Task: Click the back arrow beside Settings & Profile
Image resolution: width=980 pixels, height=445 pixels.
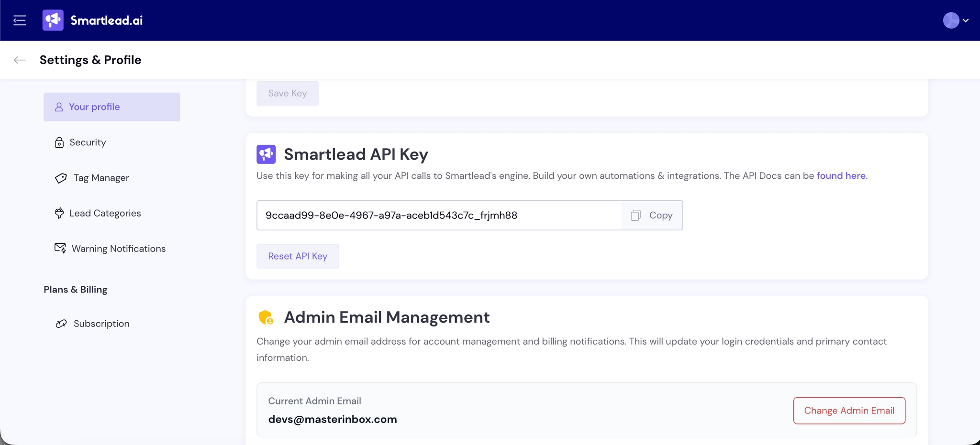Action: point(20,60)
